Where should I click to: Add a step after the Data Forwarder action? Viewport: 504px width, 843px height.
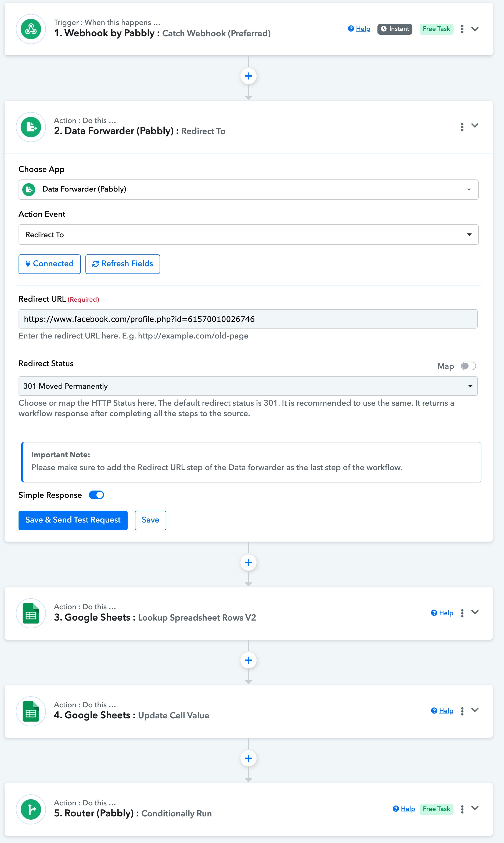(x=248, y=563)
